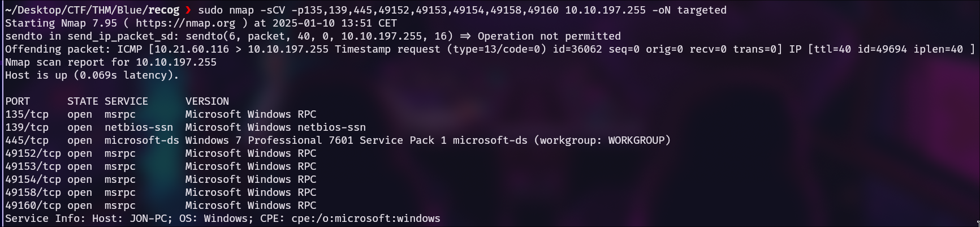Click the netbios-ssn service name
980x227 pixels.
[x=139, y=127]
